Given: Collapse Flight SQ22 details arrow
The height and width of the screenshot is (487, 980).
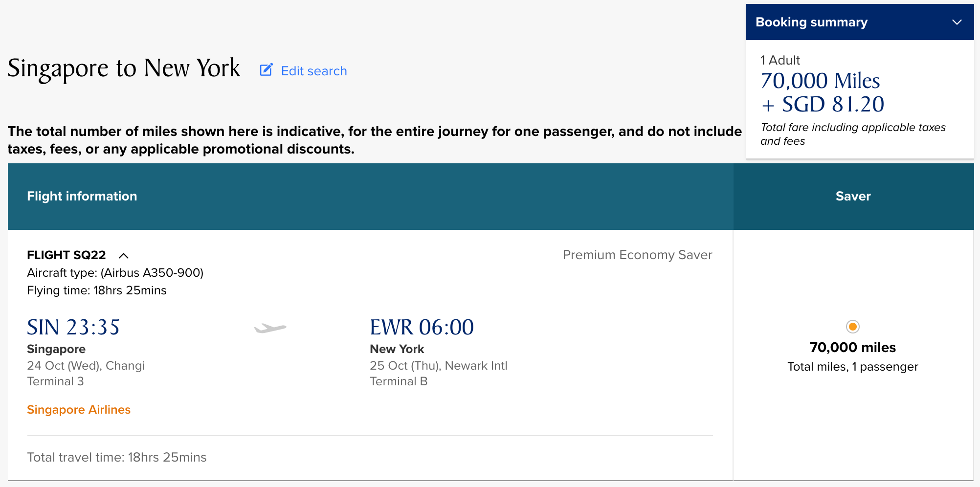Looking at the screenshot, I should point(124,256).
